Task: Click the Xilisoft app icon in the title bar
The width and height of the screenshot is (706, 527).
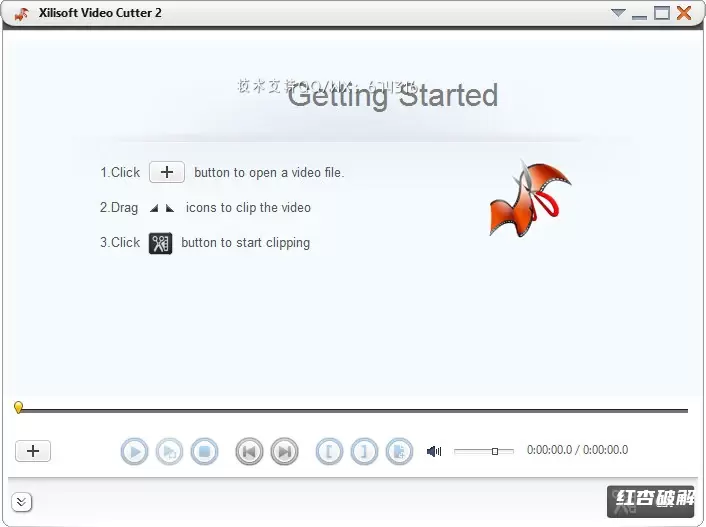Action: [x=21, y=14]
